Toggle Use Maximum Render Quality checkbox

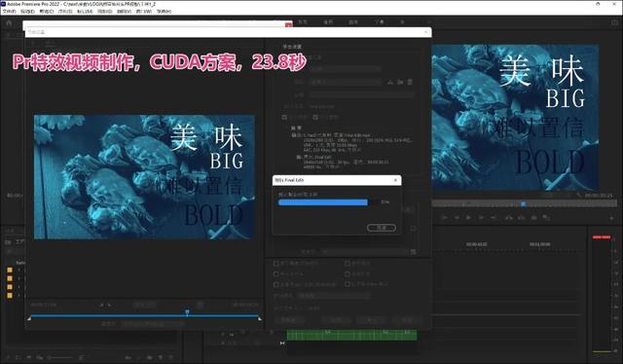(275, 263)
